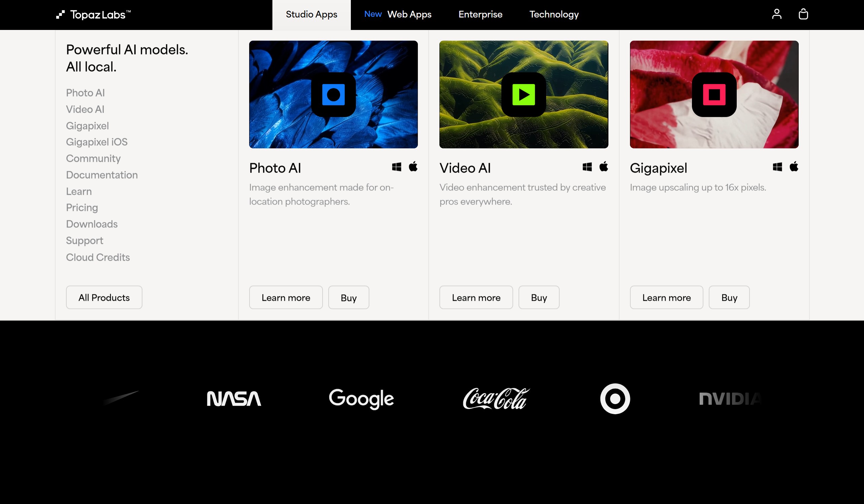Click Buy under Photo AI

tap(349, 297)
